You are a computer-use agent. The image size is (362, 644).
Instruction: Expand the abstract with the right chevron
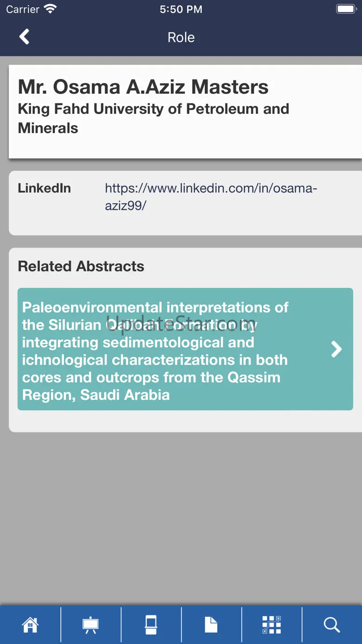tap(336, 349)
